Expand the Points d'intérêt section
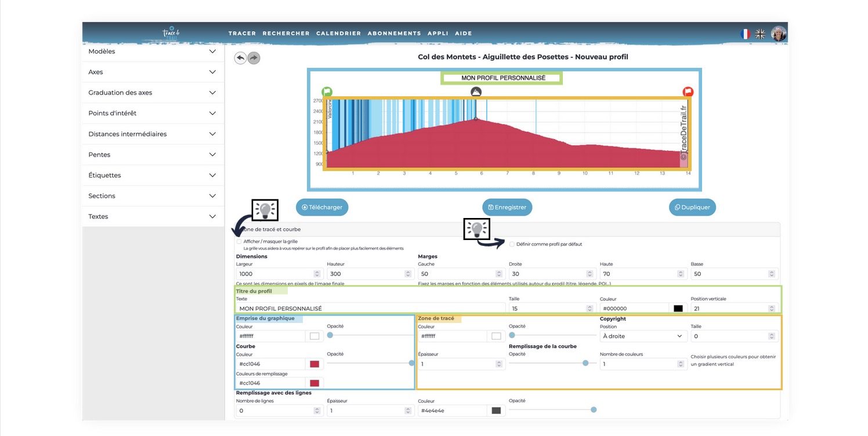 click(x=152, y=113)
